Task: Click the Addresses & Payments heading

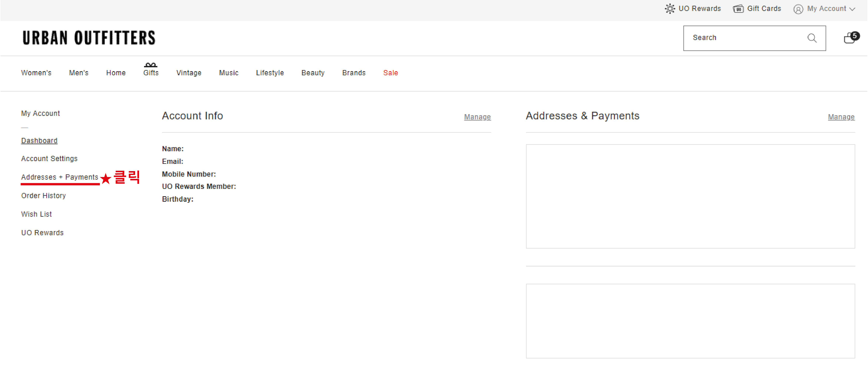Action: [x=583, y=116]
